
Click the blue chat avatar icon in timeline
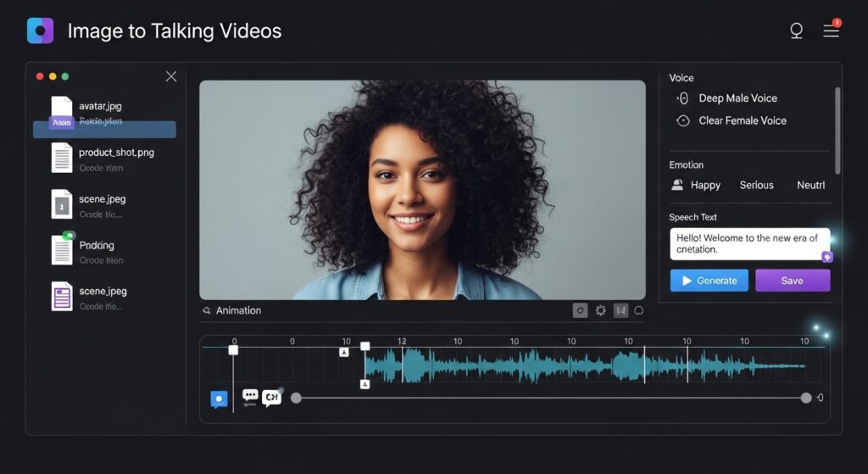[219, 399]
